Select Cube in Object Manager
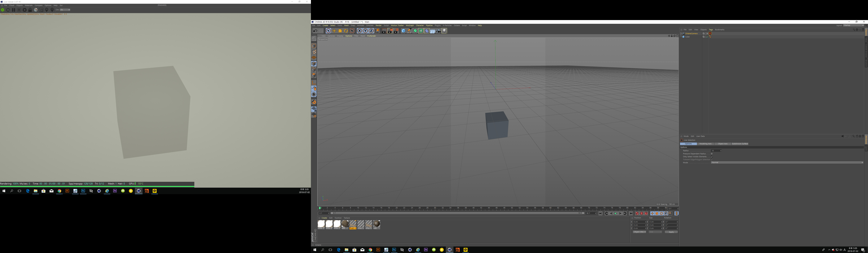868x253 pixels. [687, 37]
